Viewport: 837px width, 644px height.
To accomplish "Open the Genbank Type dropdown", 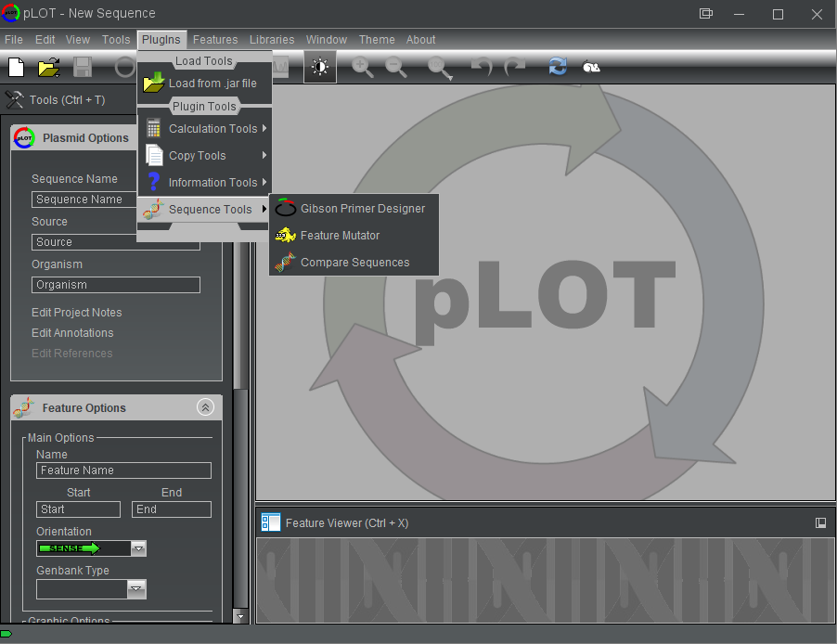I will (136, 589).
